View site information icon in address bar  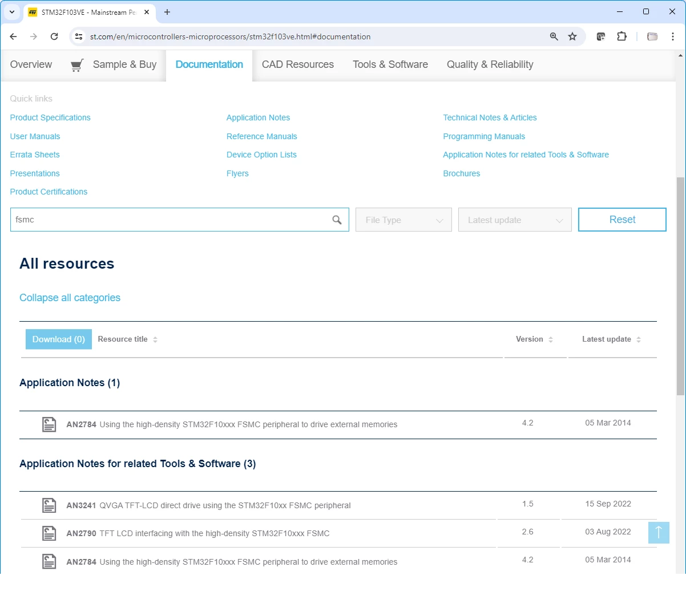tap(79, 37)
